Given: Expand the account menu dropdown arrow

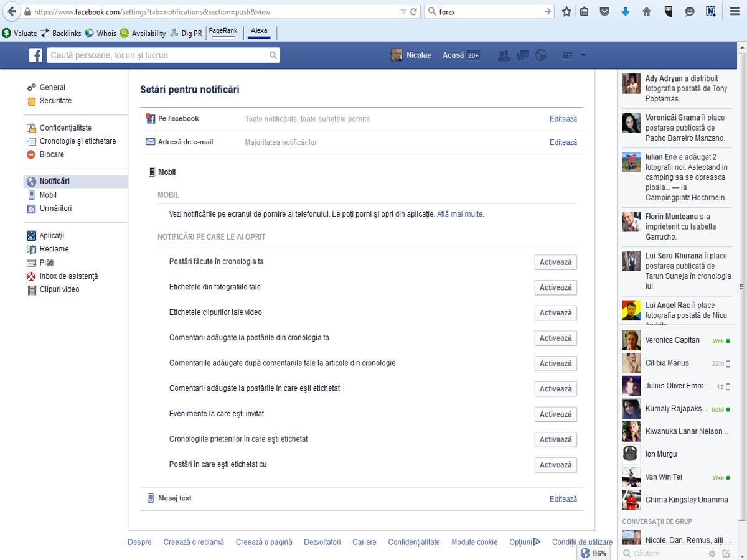Looking at the screenshot, I should (583, 55).
